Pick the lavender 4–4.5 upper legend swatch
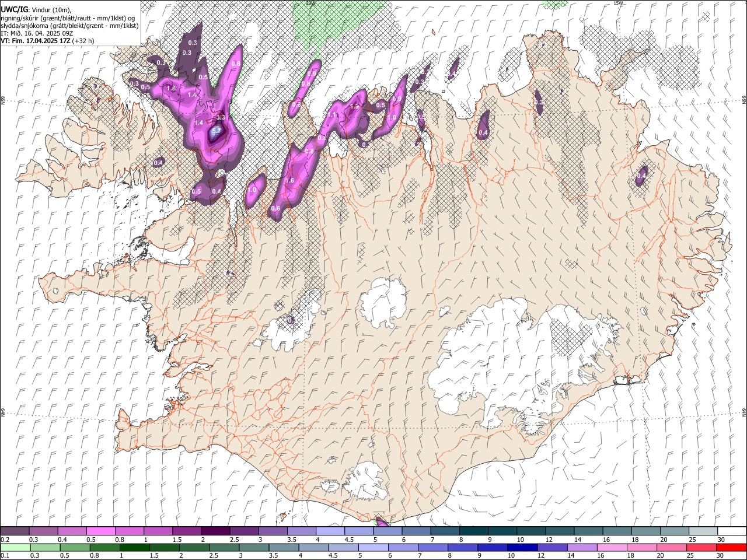The height and width of the screenshot is (560, 747). pos(330,531)
